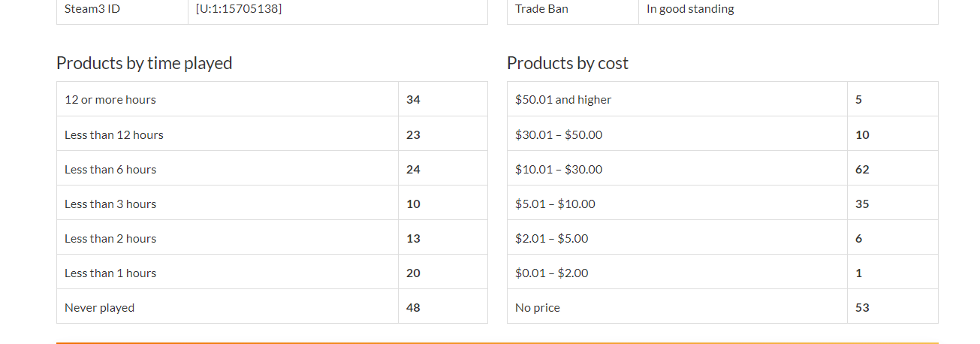980x344 pixels.
Task: Click the '$30.01 – $50.00' price range
Action: click(x=559, y=135)
